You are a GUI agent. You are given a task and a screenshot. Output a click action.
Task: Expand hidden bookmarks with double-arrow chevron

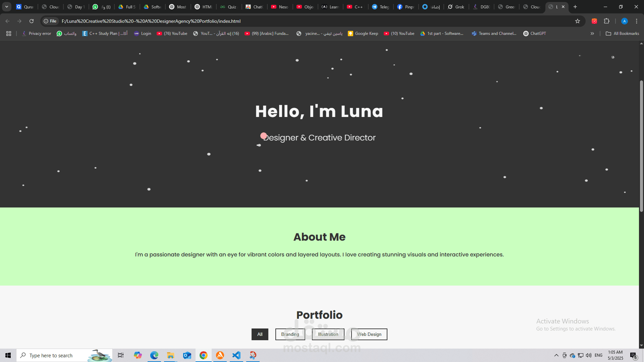pyautogui.click(x=592, y=33)
